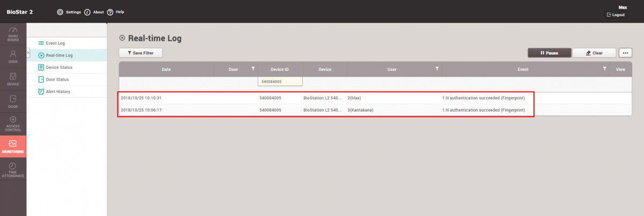Pause the real-time log
Screen dimensions: 644x216
pyautogui.click(x=549, y=53)
